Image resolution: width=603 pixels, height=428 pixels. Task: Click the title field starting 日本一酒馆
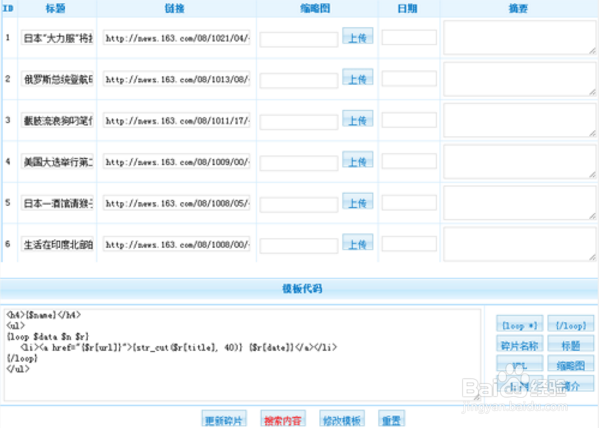pos(57,203)
